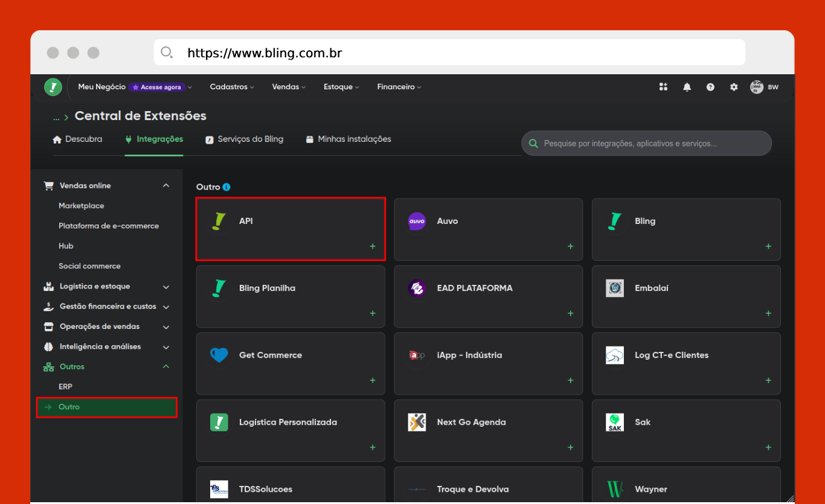The image size is (825, 504).
Task: Click the plus icon on Log CT-e Clientes card
Action: [x=768, y=380]
